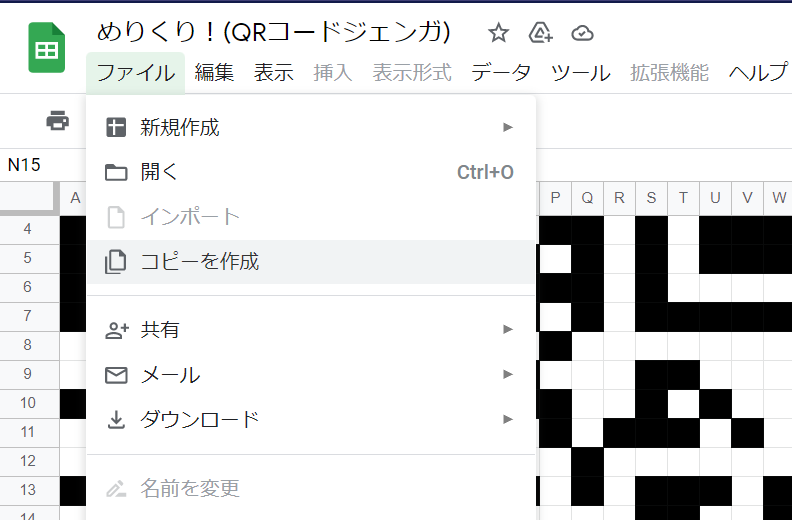Expand the メール submenu arrow
Image resolution: width=792 pixels, height=520 pixels.
click(x=508, y=375)
